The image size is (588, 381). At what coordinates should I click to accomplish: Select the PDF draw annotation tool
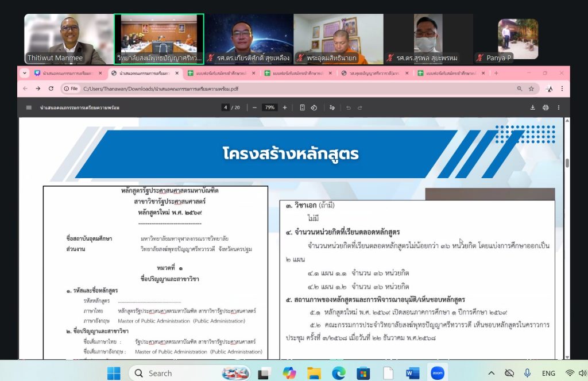(332, 107)
